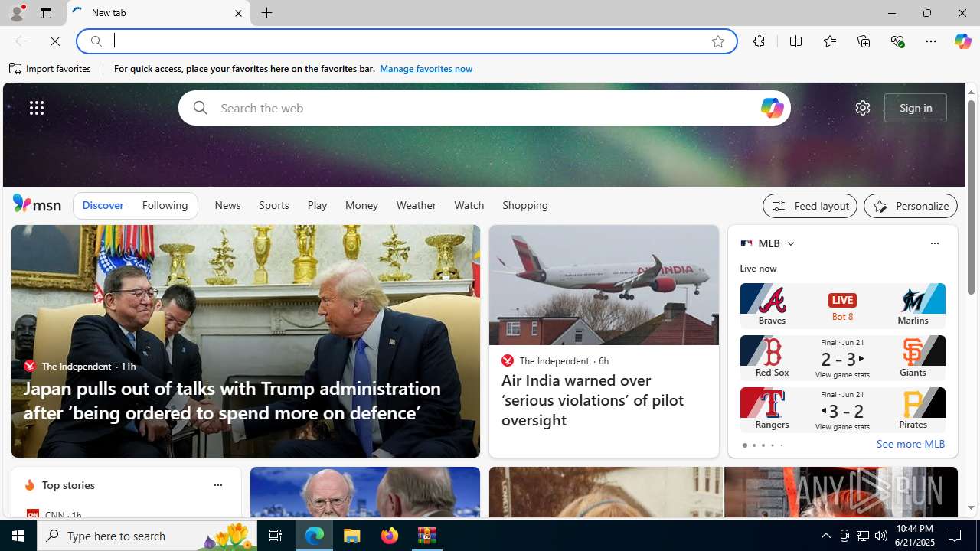Open the Air India warned article

coord(593,400)
